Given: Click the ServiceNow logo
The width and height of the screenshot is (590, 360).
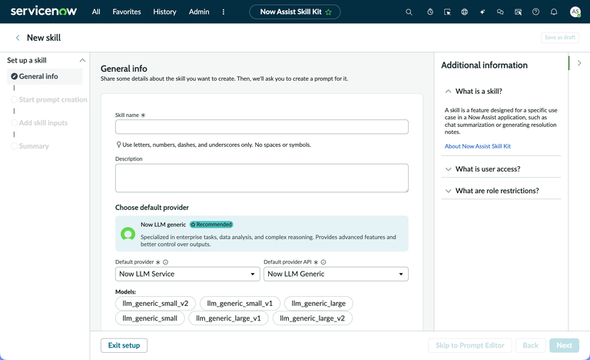Looking at the screenshot, I should coord(44,11).
